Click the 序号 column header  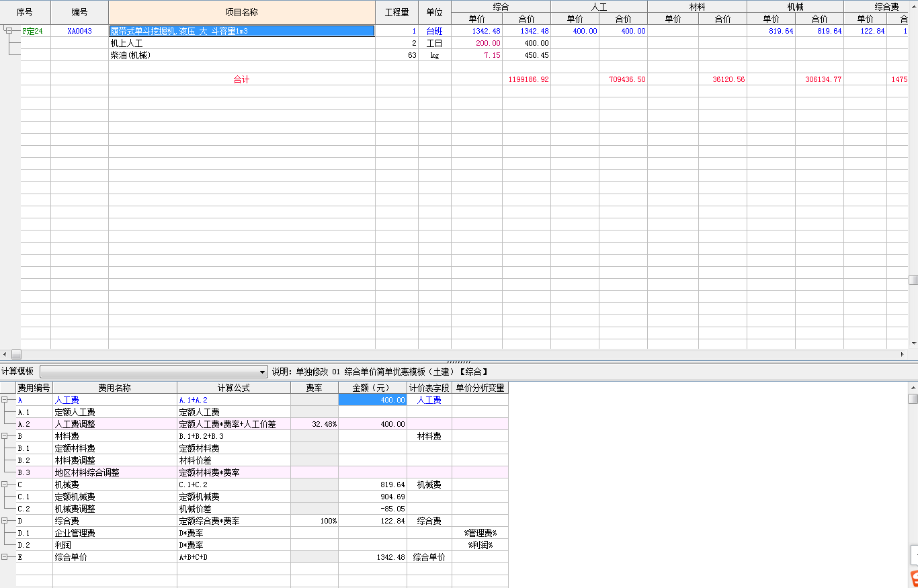pyautogui.click(x=25, y=12)
